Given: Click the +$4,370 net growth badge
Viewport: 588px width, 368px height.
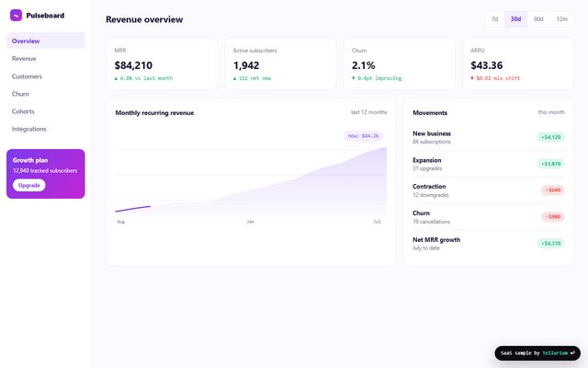Looking at the screenshot, I should [550, 243].
